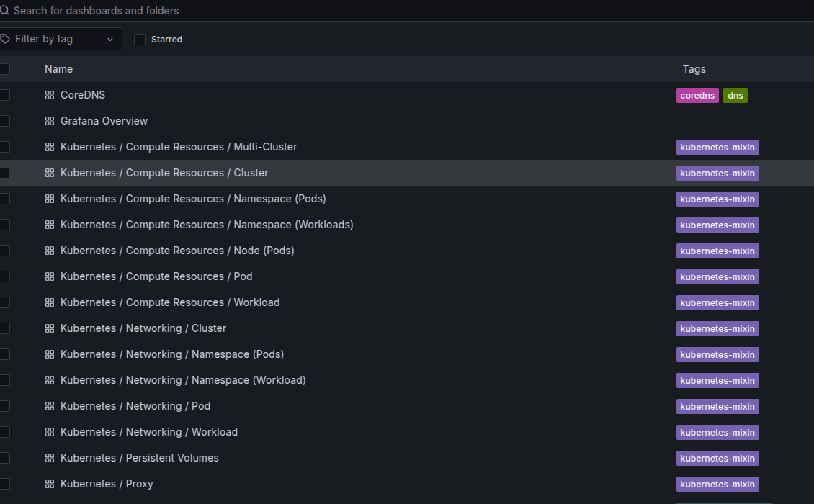Open Kubernetes / Compute Resources / Cluster dashboard
The width and height of the screenshot is (814, 504).
164,173
